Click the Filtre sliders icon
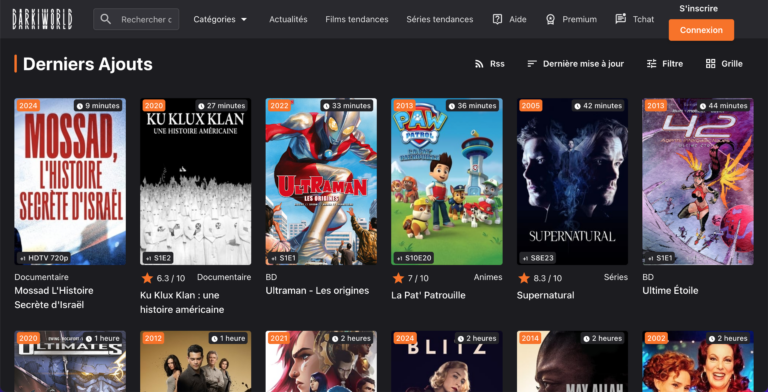Viewport: 768px width, 392px height. [x=651, y=64]
